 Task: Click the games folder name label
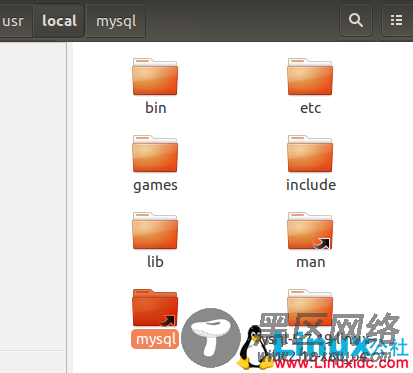tap(155, 186)
